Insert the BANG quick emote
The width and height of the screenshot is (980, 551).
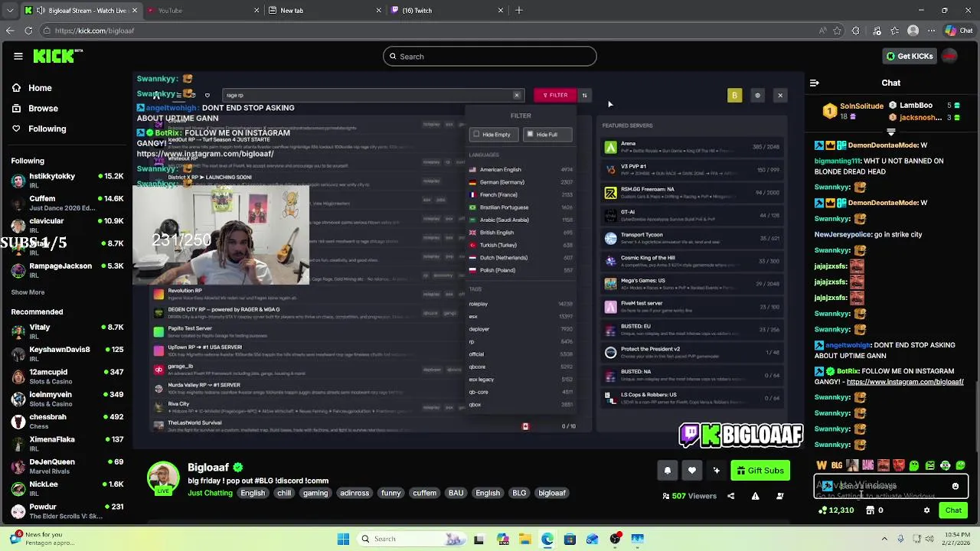click(x=867, y=465)
